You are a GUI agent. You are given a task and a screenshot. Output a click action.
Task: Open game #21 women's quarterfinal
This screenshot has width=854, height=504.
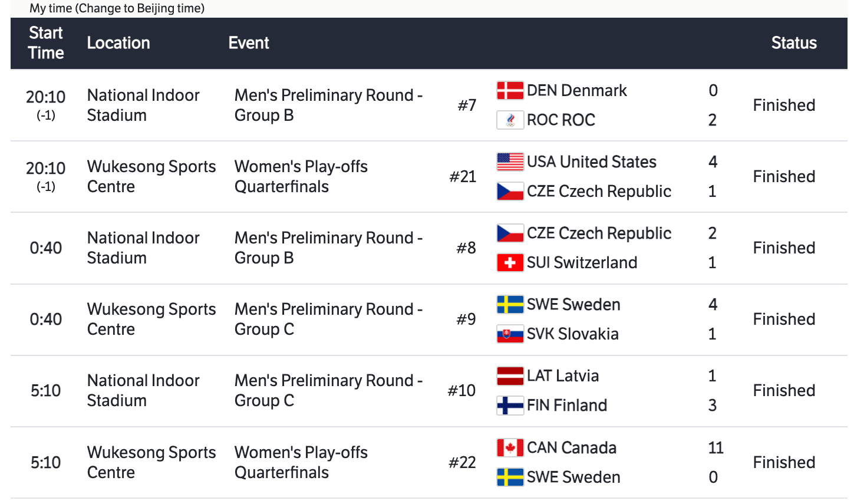click(463, 177)
